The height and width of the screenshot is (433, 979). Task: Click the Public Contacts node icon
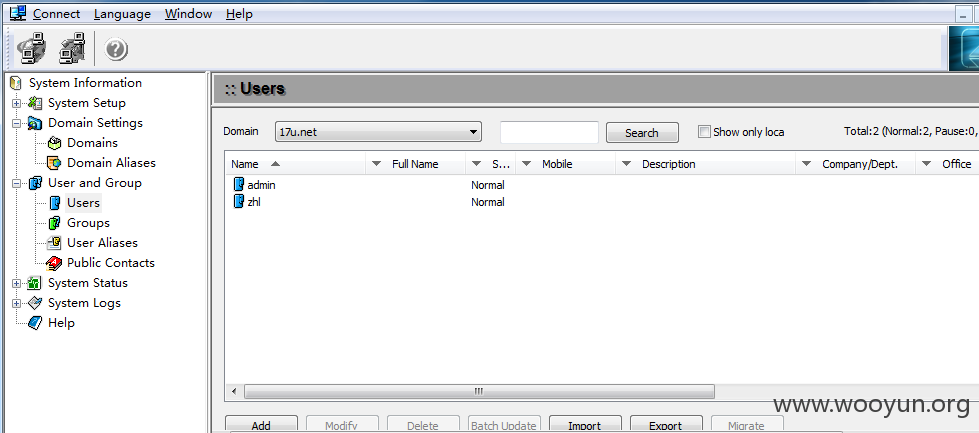point(55,263)
